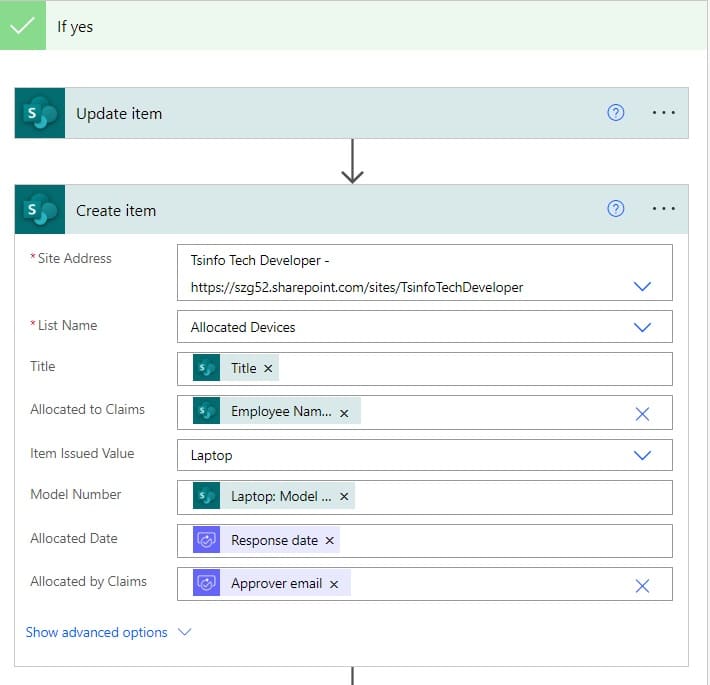
Task: Click the green checkmark beside If yes
Action: [23, 25]
